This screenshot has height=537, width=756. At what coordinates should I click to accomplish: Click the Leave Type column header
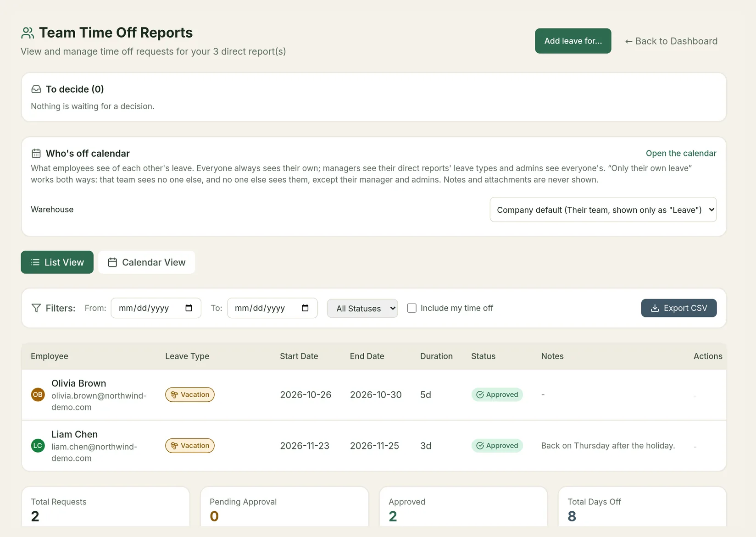187,356
